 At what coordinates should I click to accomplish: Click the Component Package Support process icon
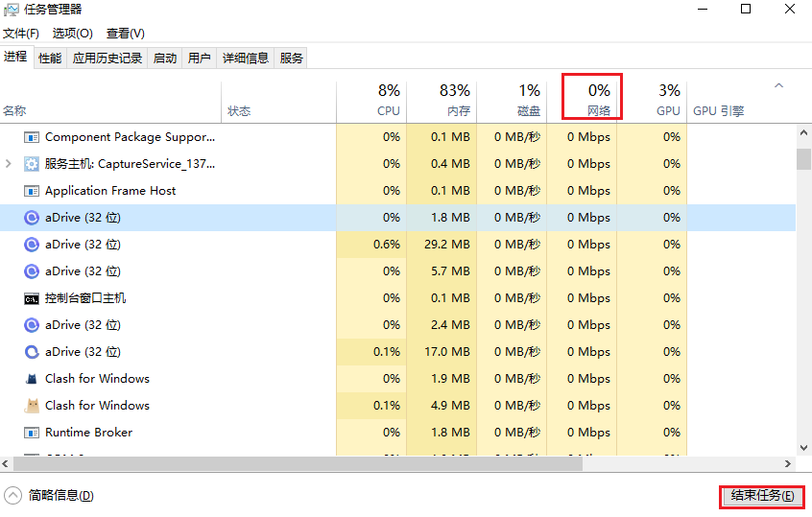coord(31,137)
